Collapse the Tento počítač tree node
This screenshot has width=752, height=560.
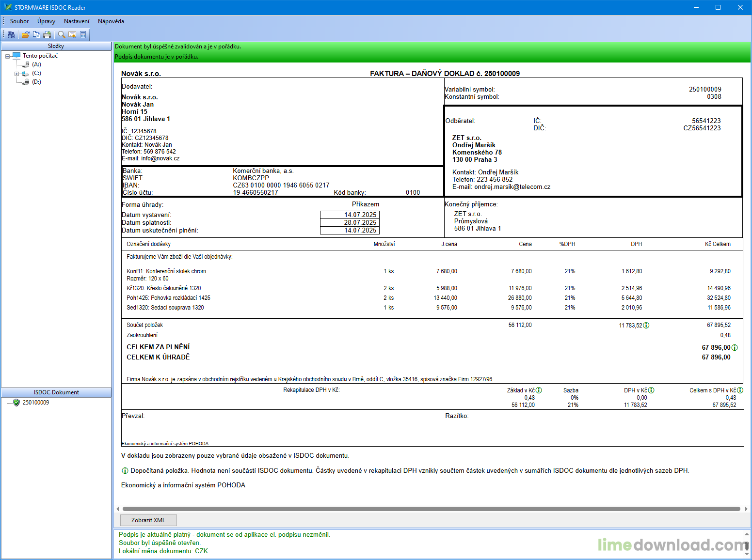[x=8, y=56]
